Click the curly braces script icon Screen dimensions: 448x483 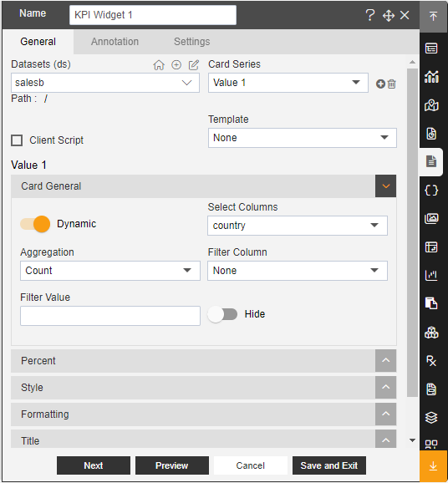(x=431, y=190)
